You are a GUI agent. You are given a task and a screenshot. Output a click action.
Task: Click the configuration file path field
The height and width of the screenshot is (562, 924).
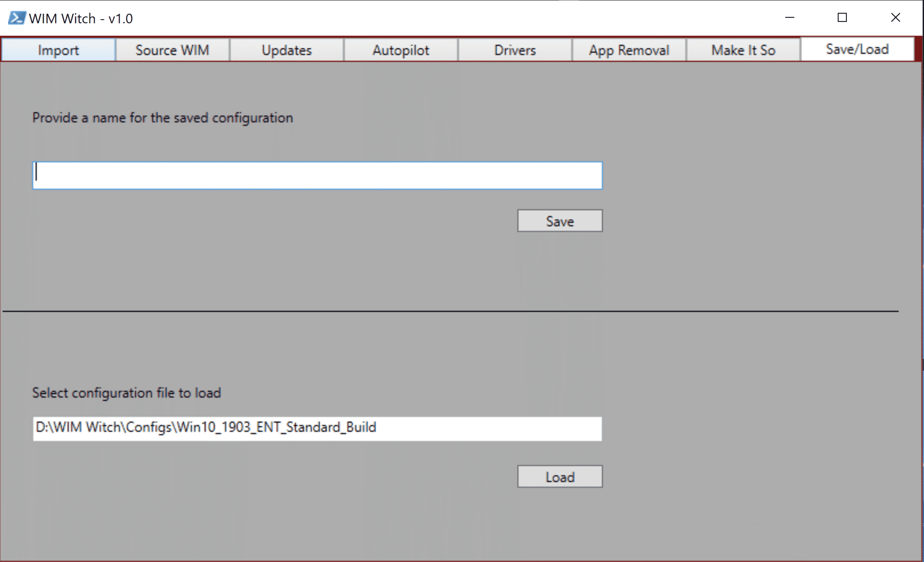[x=317, y=429]
